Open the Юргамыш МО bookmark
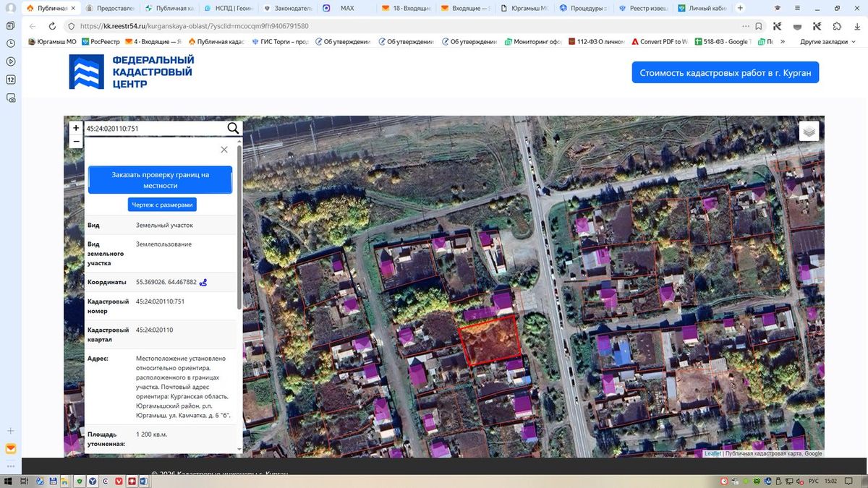The image size is (868, 488). coord(52,42)
